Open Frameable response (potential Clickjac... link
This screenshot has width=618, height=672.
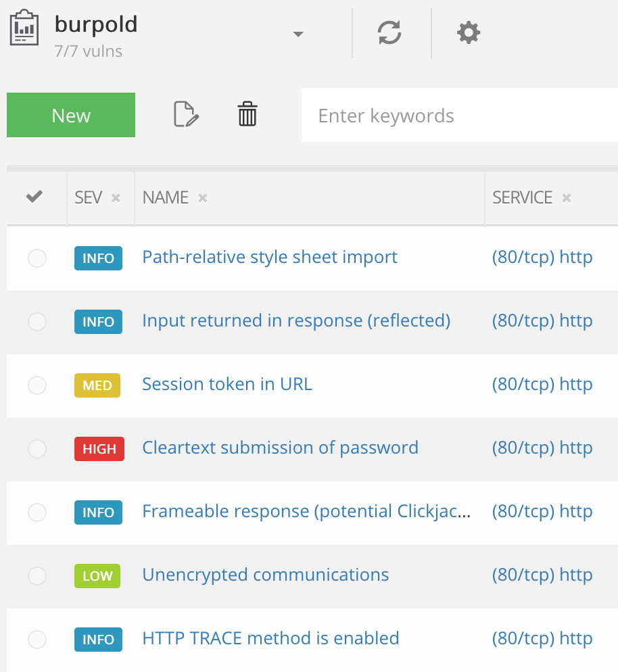point(306,511)
